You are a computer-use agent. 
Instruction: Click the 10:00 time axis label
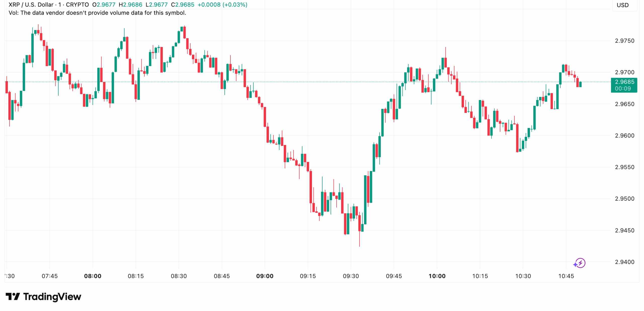(x=437, y=276)
